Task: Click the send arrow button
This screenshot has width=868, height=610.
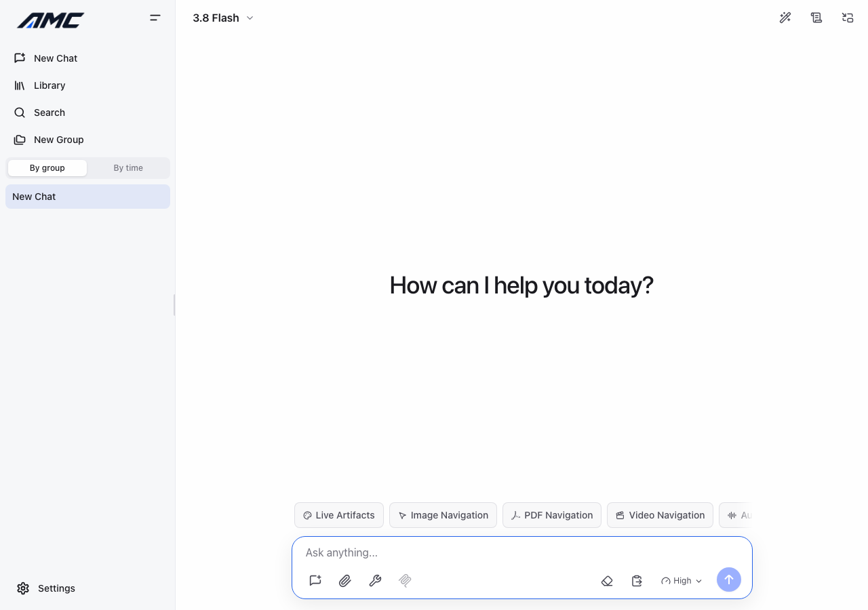Action: point(729,579)
